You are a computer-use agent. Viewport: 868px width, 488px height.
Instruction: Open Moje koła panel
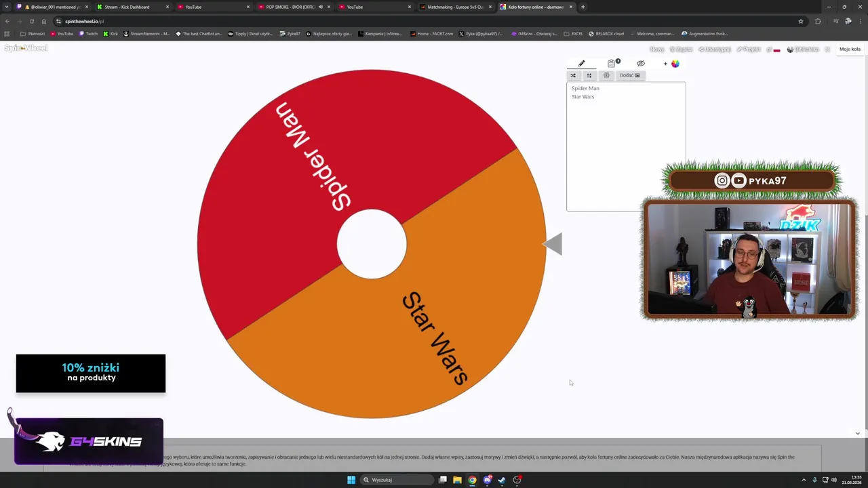pos(850,49)
